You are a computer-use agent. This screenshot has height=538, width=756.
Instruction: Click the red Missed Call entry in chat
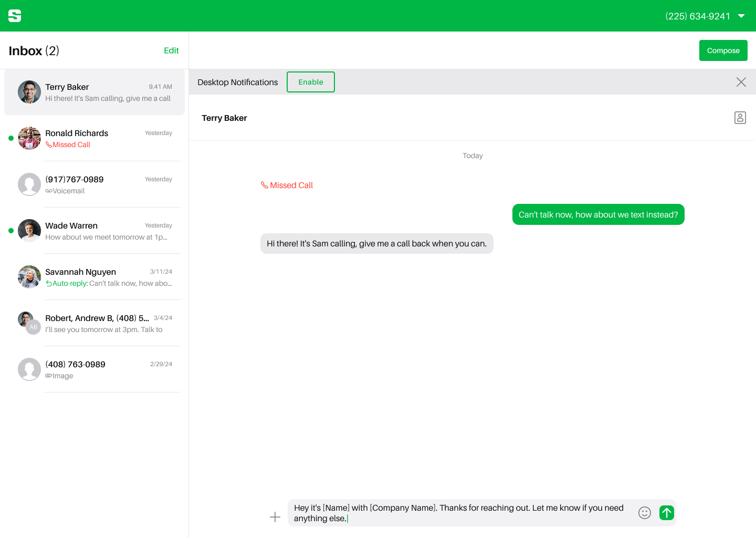pyautogui.click(x=287, y=185)
